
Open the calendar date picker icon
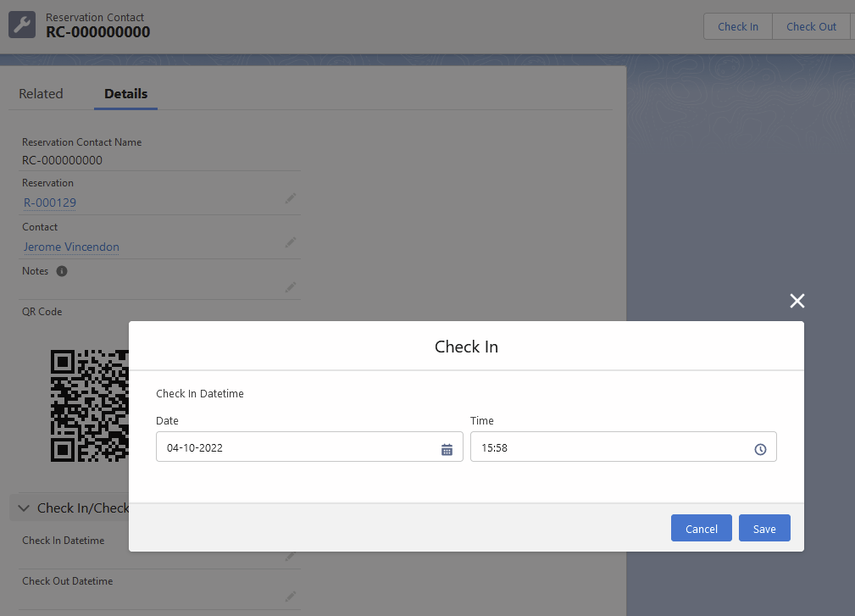click(x=447, y=449)
